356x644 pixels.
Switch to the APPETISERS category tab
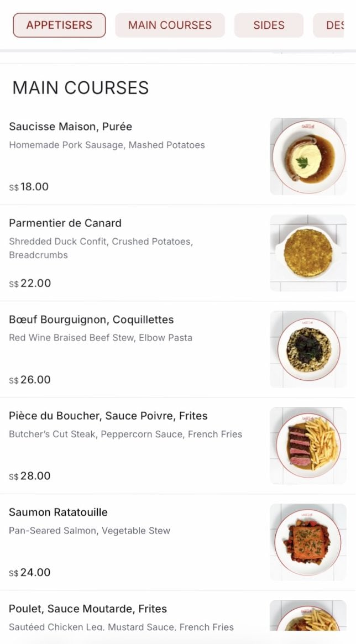point(59,25)
